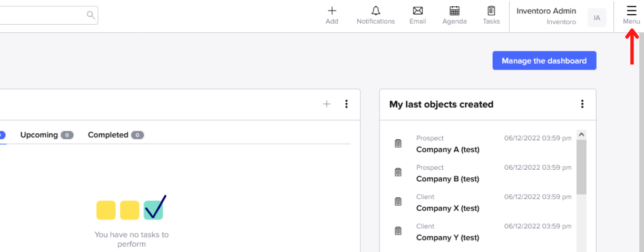Viewport: 644px width, 252px height.
Task: Open the hamburger Menu icon
Action: pyautogui.click(x=631, y=11)
